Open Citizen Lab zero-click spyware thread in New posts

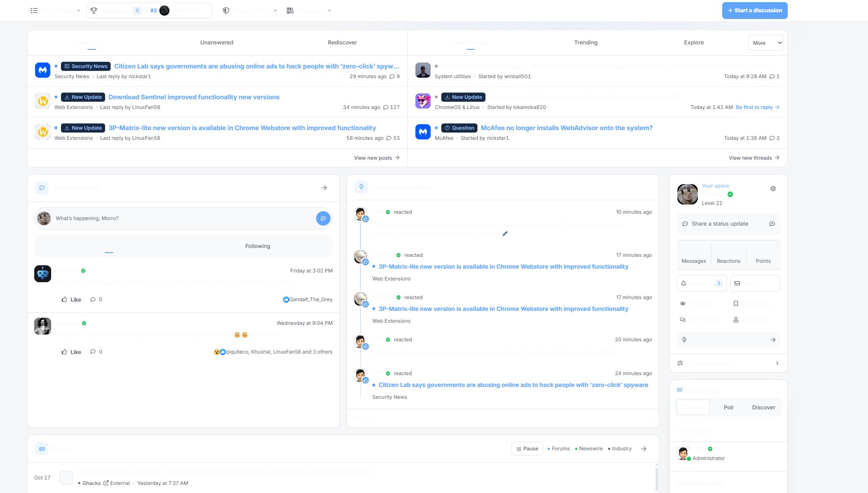point(257,66)
